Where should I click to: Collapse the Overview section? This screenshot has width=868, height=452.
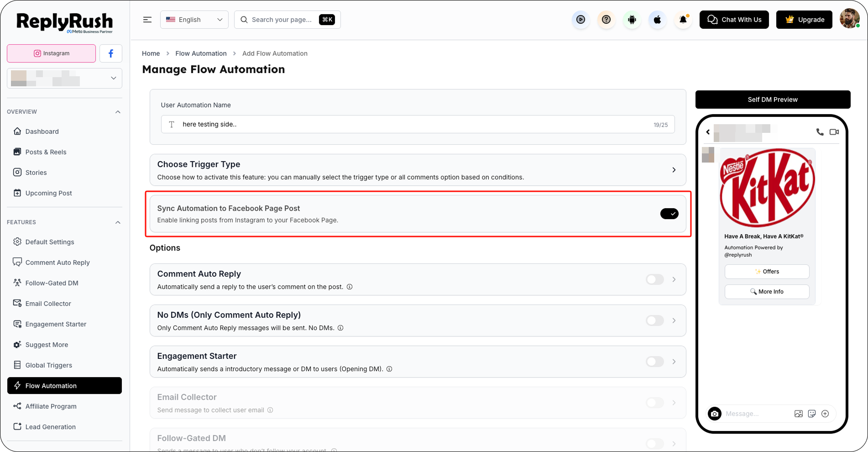(x=118, y=112)
